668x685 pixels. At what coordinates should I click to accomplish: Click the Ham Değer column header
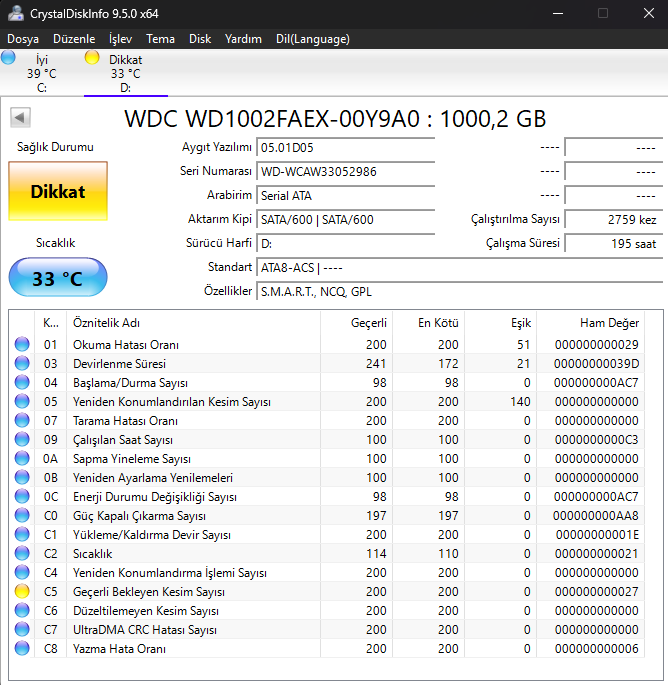(x=590, y=323)
